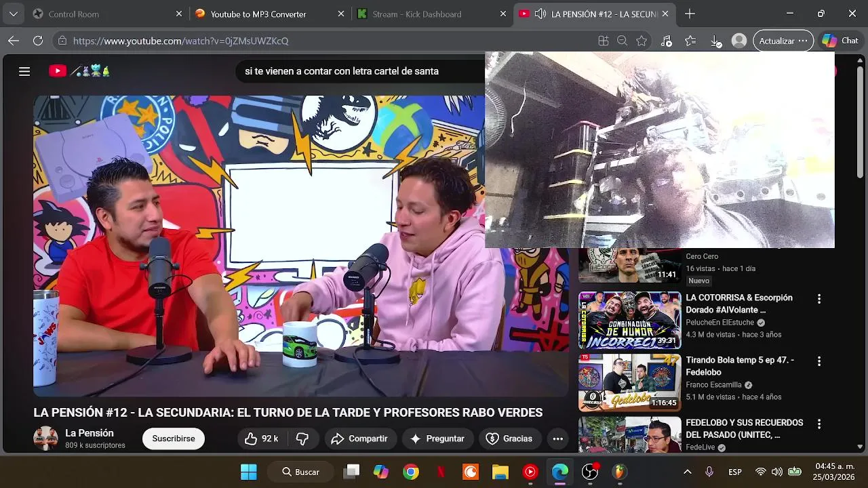Open FL Studio from the taskbar
The width and height of the screenshot is (868, 488).
click(620, 472)
